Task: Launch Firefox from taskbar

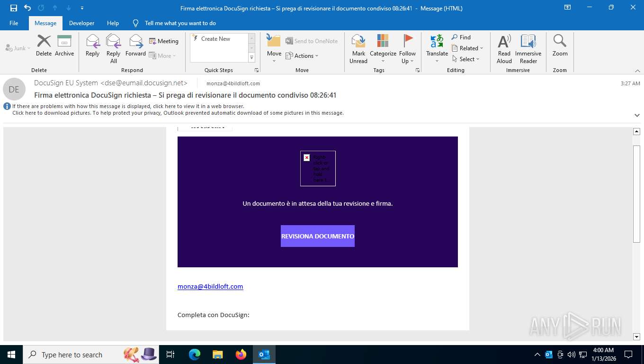Action: coord(241,355)
